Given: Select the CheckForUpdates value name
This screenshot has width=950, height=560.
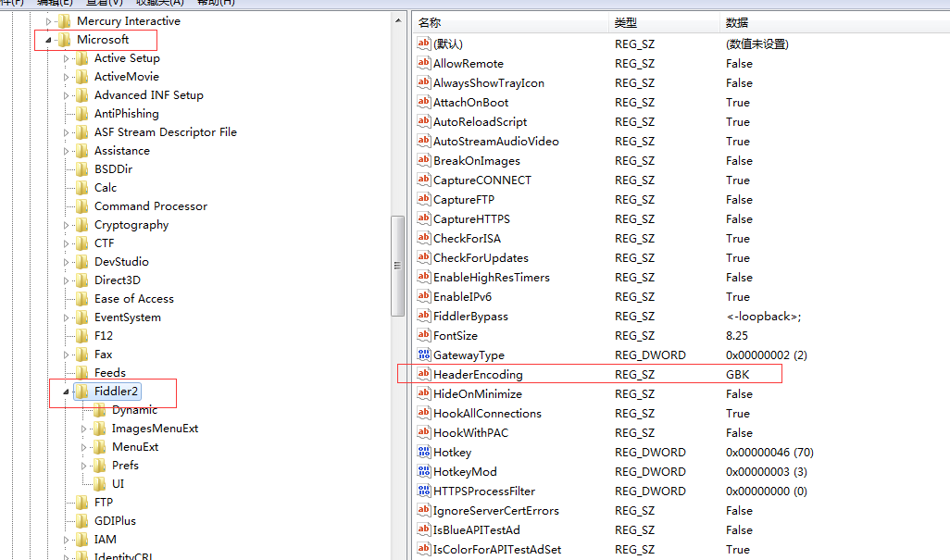Looking at the screenshot, I should (x=481, y=258).
